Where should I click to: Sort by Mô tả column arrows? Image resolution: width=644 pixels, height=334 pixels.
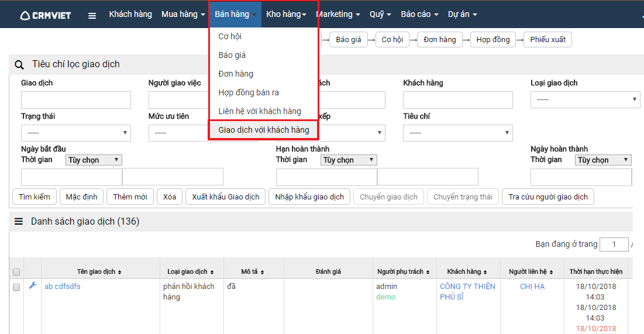click(262, 272)
